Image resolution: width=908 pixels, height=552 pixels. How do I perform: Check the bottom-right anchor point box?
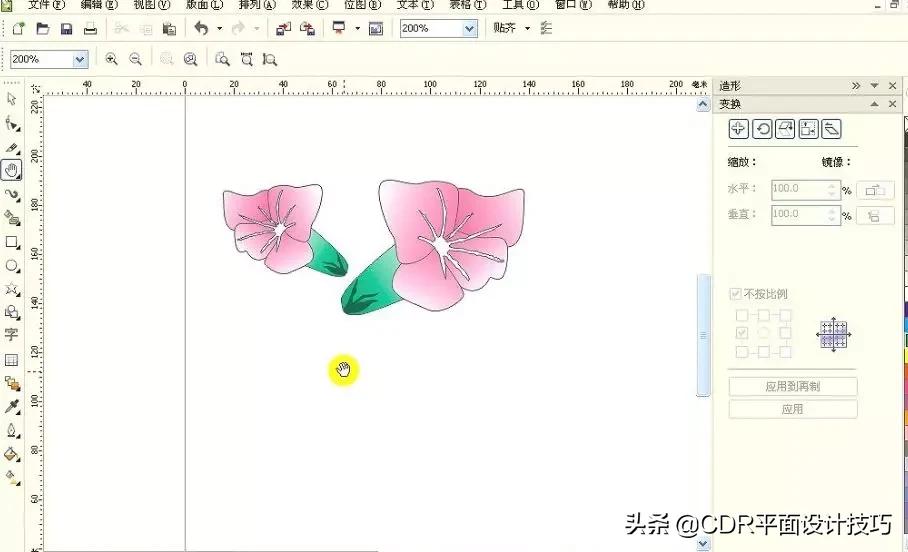point(785,352)
